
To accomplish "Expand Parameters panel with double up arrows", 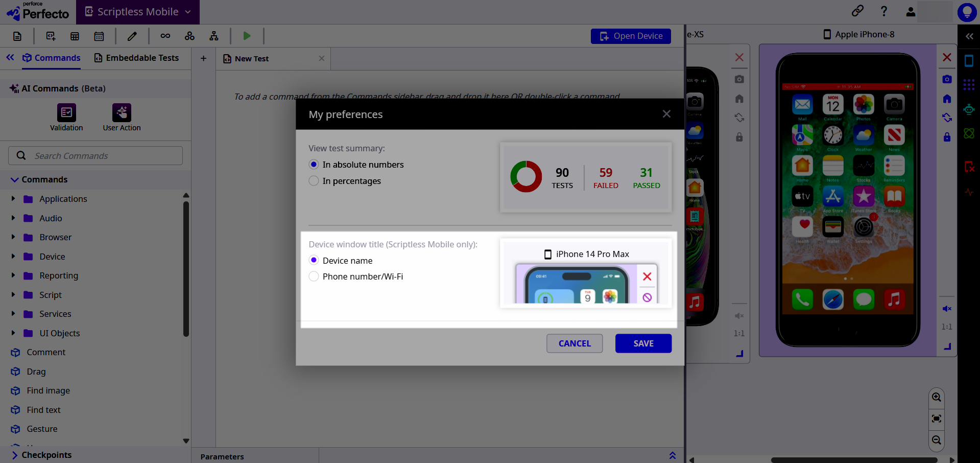I will [673, 455].
